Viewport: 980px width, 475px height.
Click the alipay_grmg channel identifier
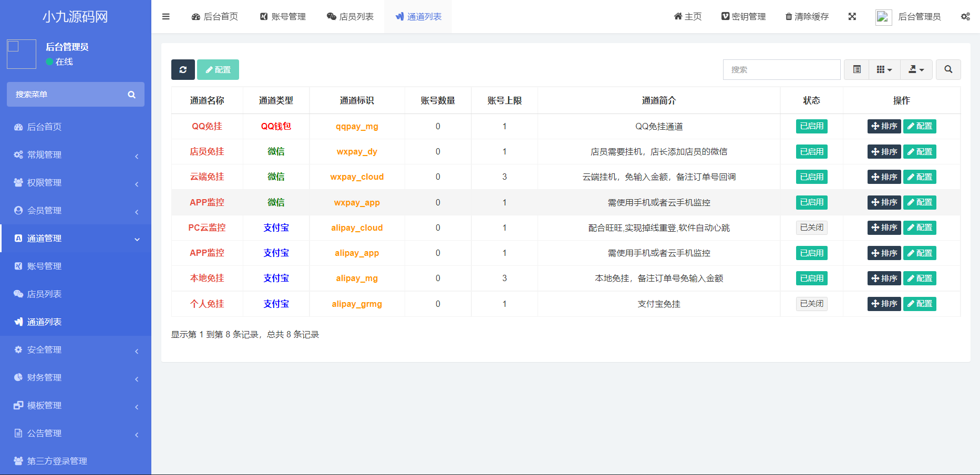[357, 304]
